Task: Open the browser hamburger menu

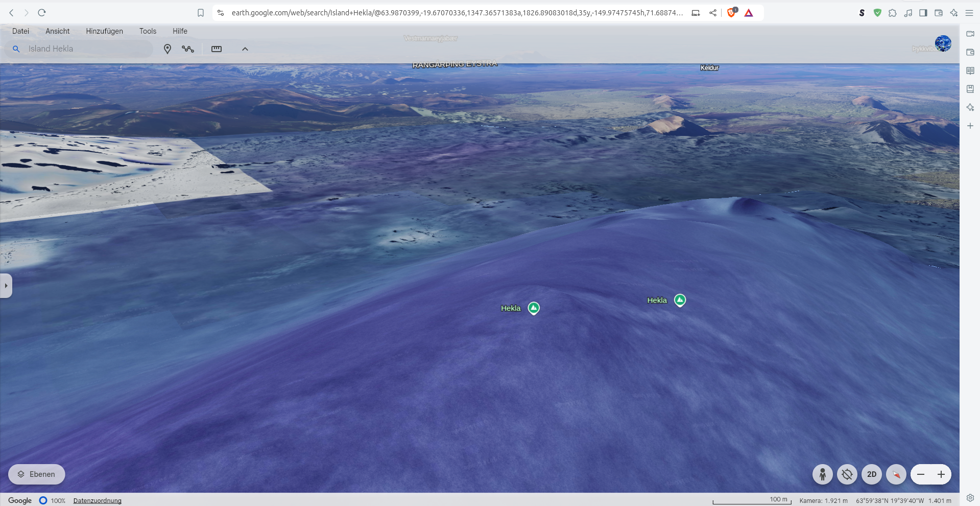Action: point(969,13)
